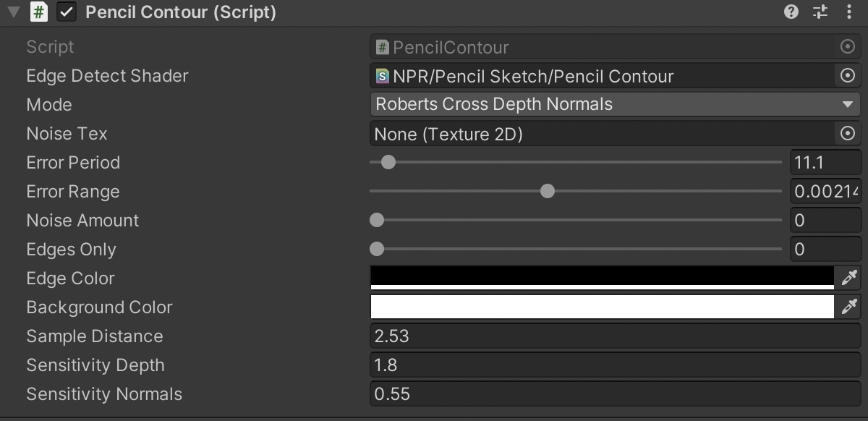Click the C# script icon in header

click(39, 12)
